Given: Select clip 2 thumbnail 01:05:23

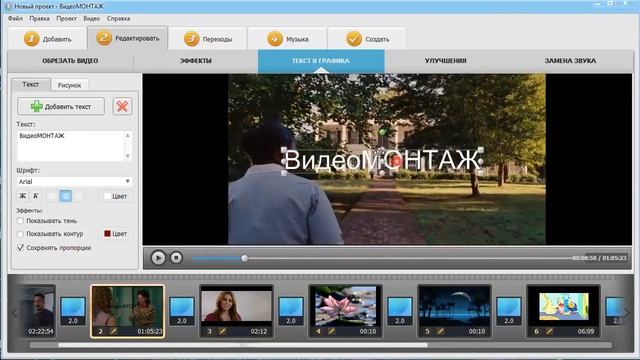Looking at the screenshot, I should click(127, 311).
